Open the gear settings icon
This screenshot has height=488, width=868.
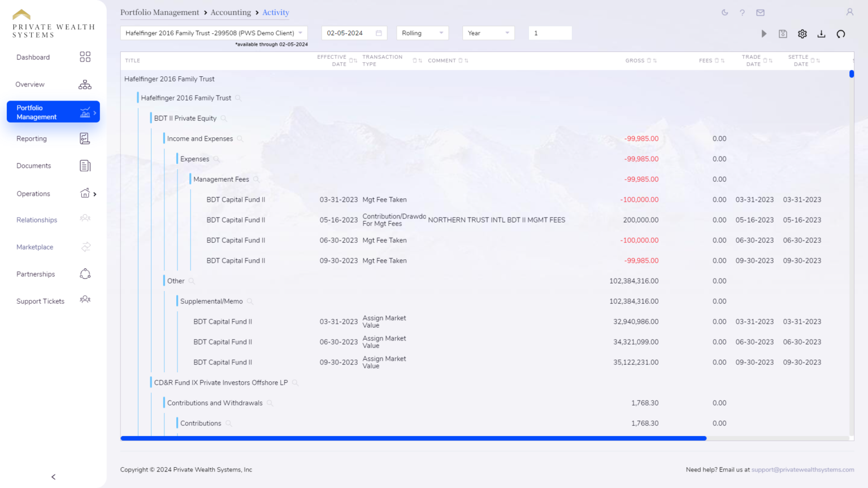(802, 34)
